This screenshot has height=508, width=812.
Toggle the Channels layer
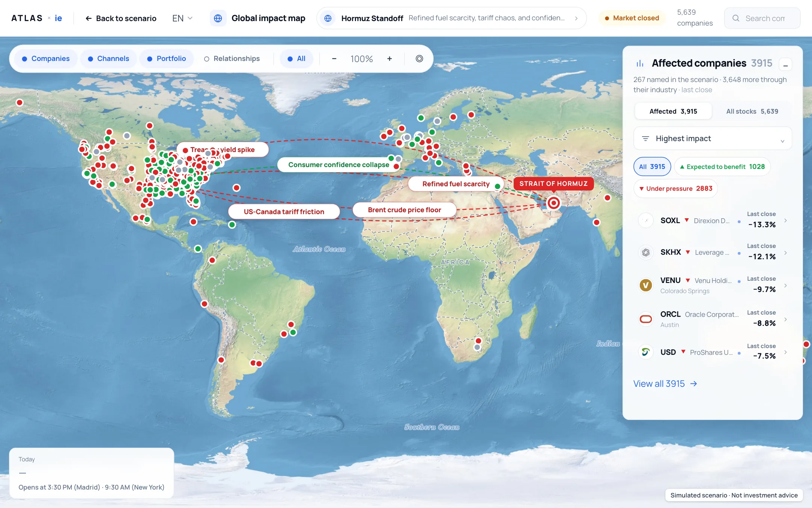pos(108,59)
